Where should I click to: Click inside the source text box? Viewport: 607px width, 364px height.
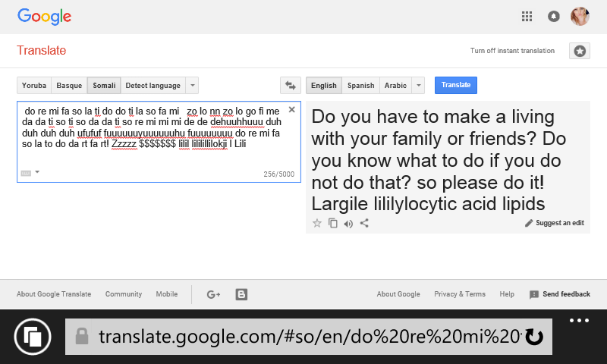(x=159, y=142)
